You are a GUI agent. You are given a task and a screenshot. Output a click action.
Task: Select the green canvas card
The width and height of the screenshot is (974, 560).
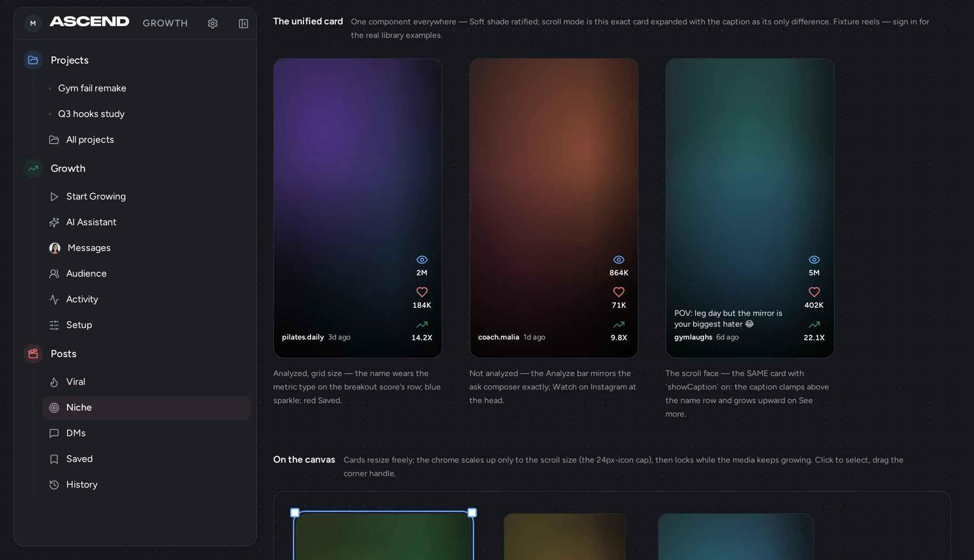384,536
